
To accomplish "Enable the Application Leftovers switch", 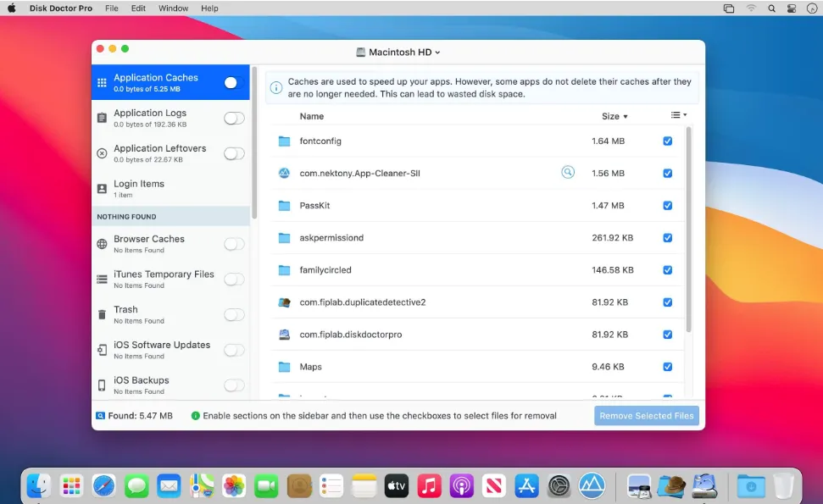I will pyautogui.click(x=234, y=153).
